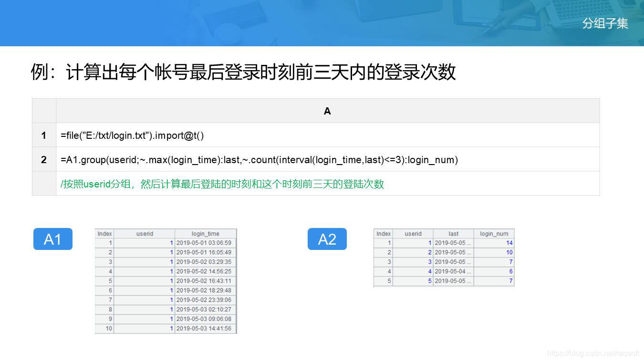
Task: Select row header 1 in code grid
Action: pyautogui.click(x=44, y=135)
